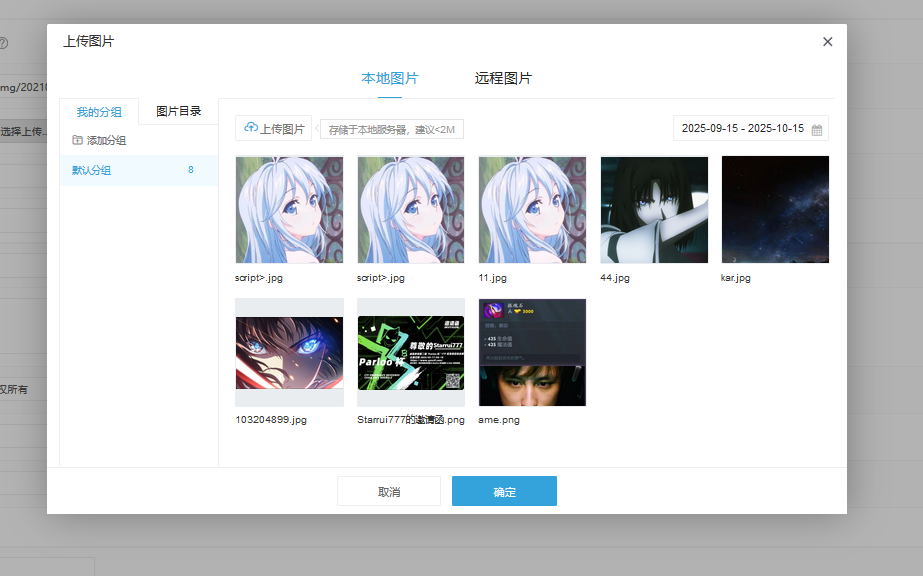Screen dimensions: 923x576
Task: Select the 我的分组 tab
Action: coord(99,112)
